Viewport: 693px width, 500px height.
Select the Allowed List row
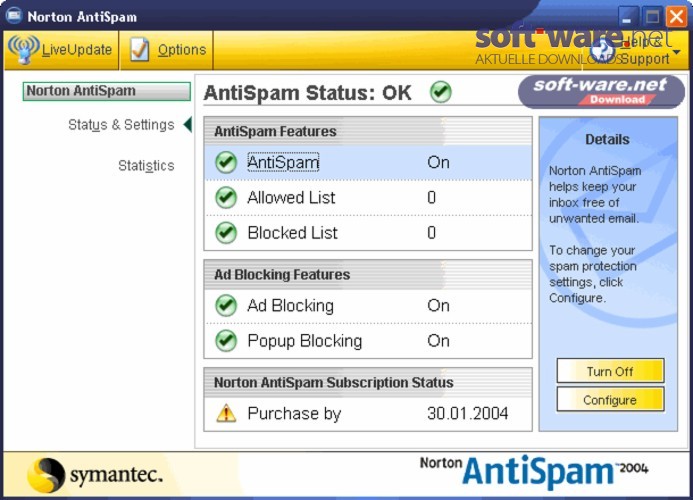[x=368, y=198]
